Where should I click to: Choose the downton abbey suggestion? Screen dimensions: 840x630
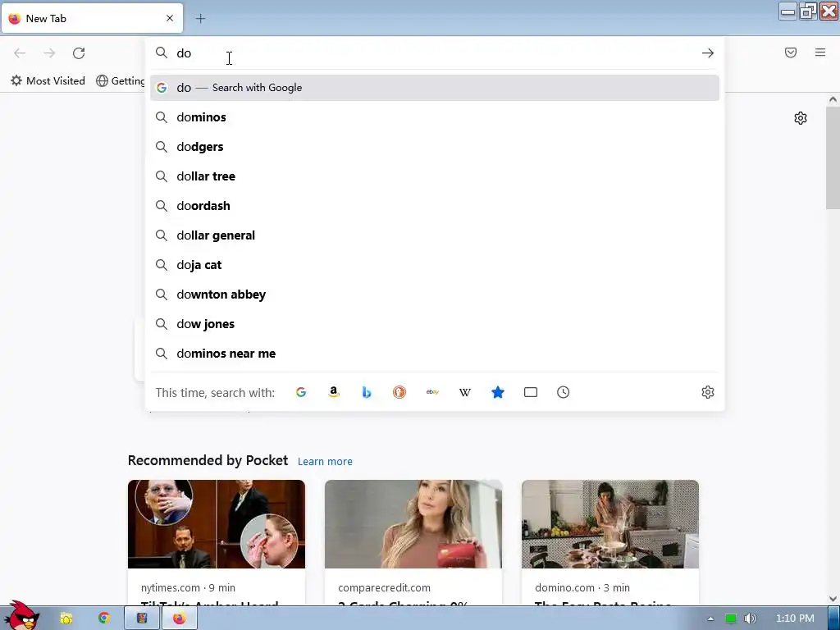(x=435, y=294)
